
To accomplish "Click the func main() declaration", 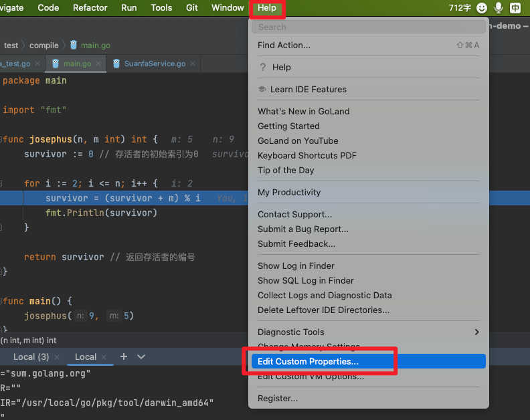I will click(37, 301).
